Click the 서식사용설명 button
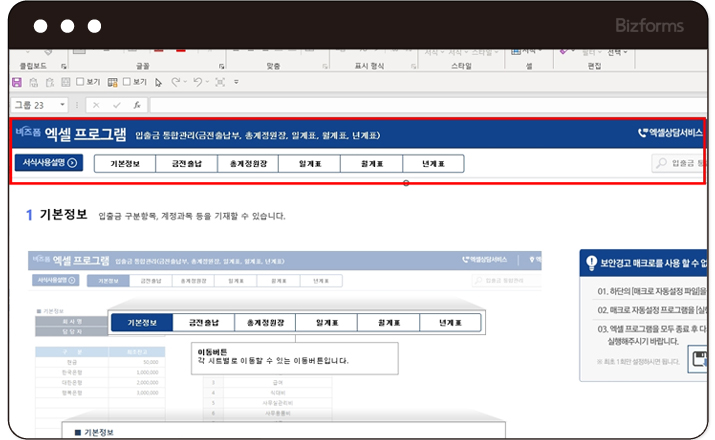The height and width of the screenshot is (440, 715). [48, 163]
